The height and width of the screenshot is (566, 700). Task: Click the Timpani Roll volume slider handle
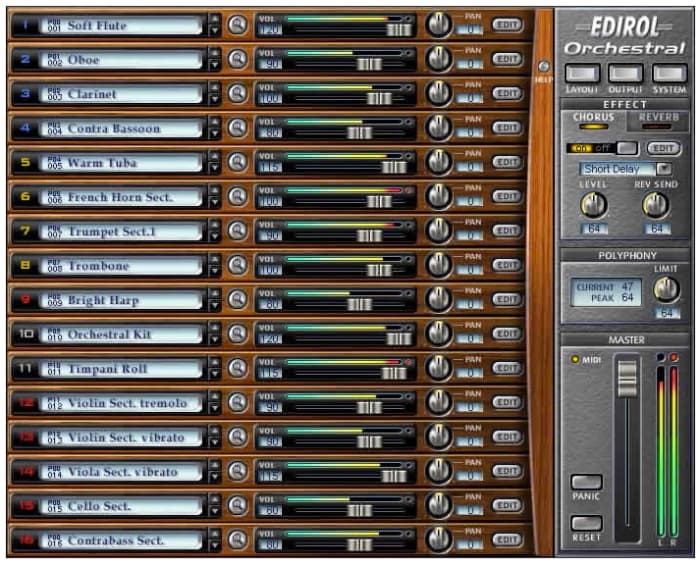tap(394, 374)
